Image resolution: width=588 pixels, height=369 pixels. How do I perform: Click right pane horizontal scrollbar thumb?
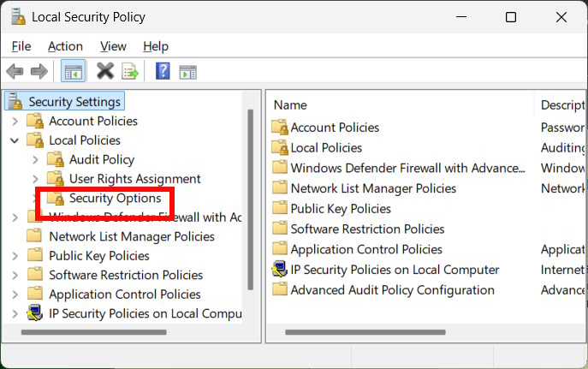click(x=365, y=332)
